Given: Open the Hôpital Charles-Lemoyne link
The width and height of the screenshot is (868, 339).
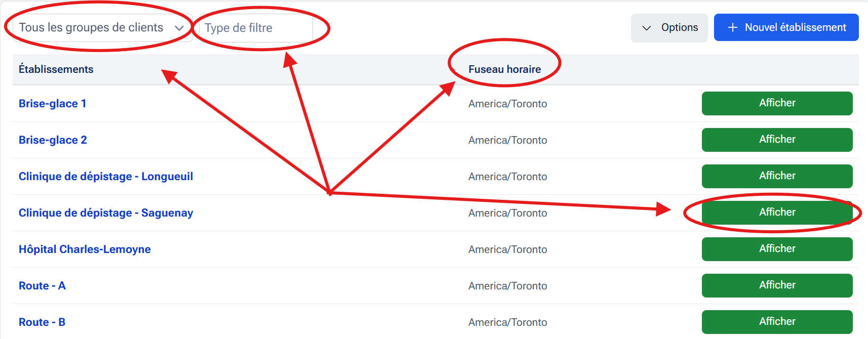Looking at the screenshot, I should point(85,249).
